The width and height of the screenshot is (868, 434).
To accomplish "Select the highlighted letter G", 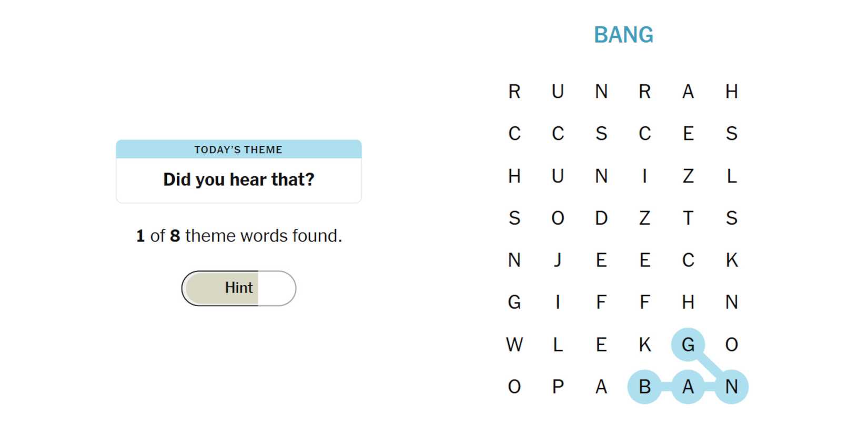I will (x=688, y=345).
